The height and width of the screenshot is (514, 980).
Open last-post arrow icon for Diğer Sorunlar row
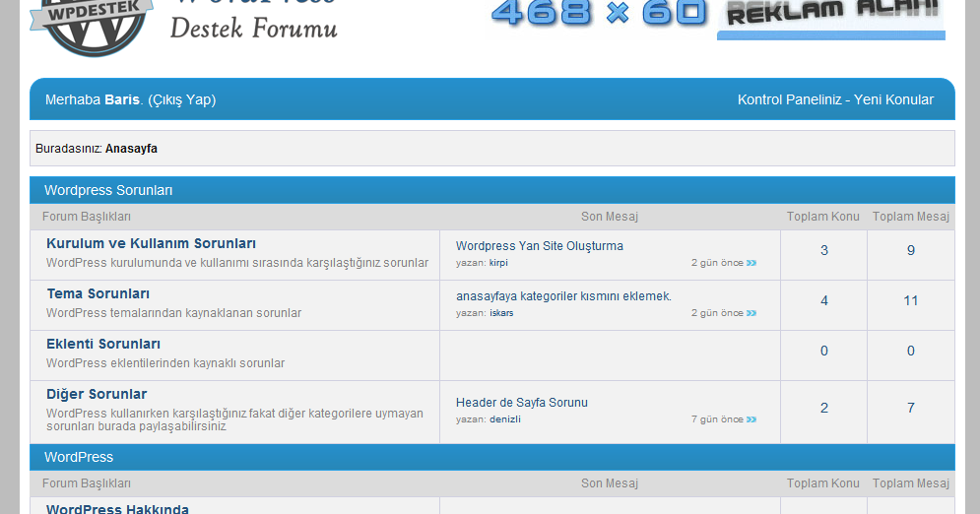(x=751, y=419)
